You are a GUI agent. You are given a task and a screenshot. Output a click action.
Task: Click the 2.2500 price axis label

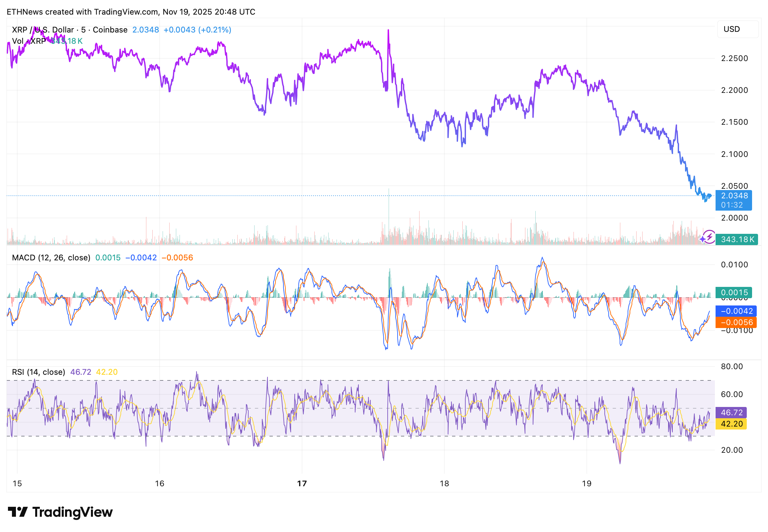click(734, 58)
